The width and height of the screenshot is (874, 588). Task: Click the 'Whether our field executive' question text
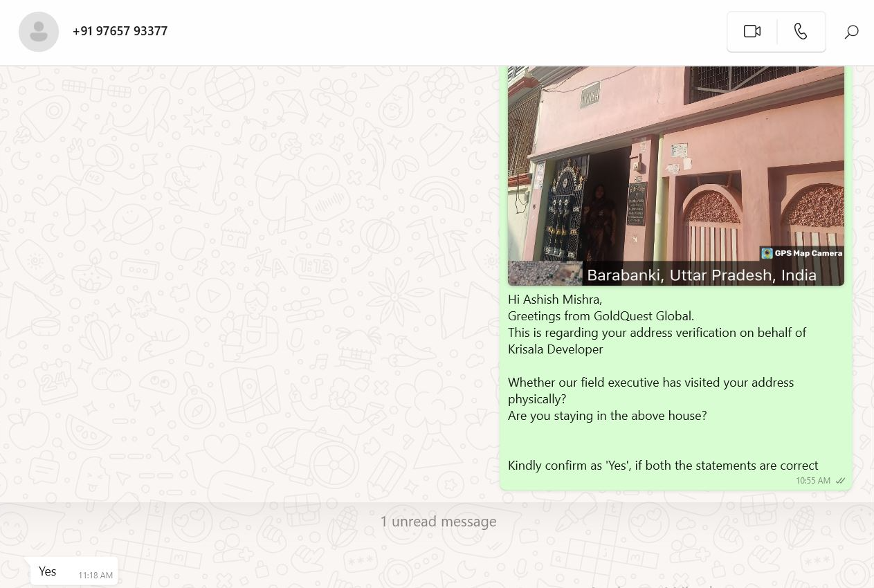click(x=650, y=391)
